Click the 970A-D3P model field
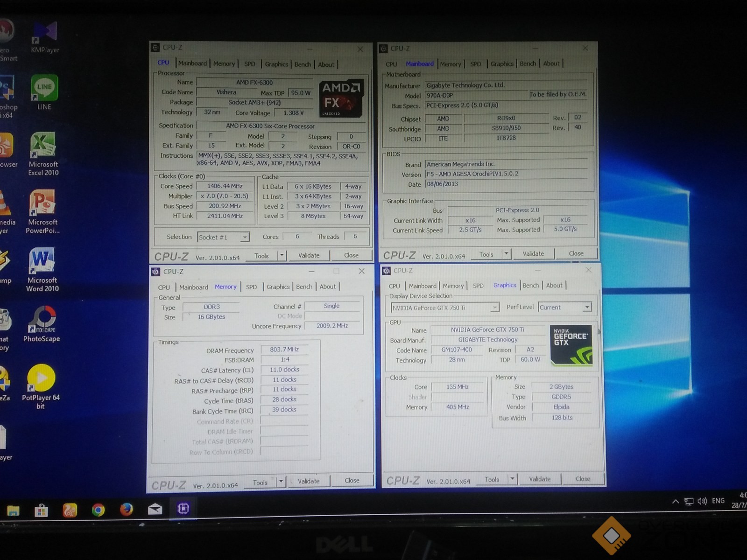 tap(476, 95)
